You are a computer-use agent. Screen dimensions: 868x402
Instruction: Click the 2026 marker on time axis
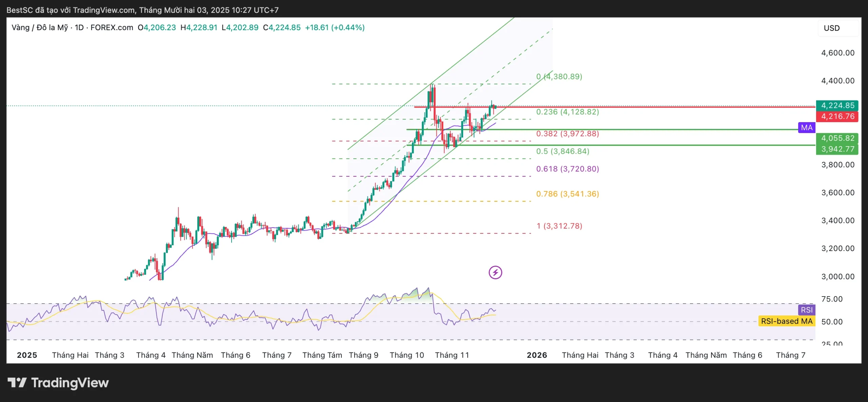[x=537, y=355]
